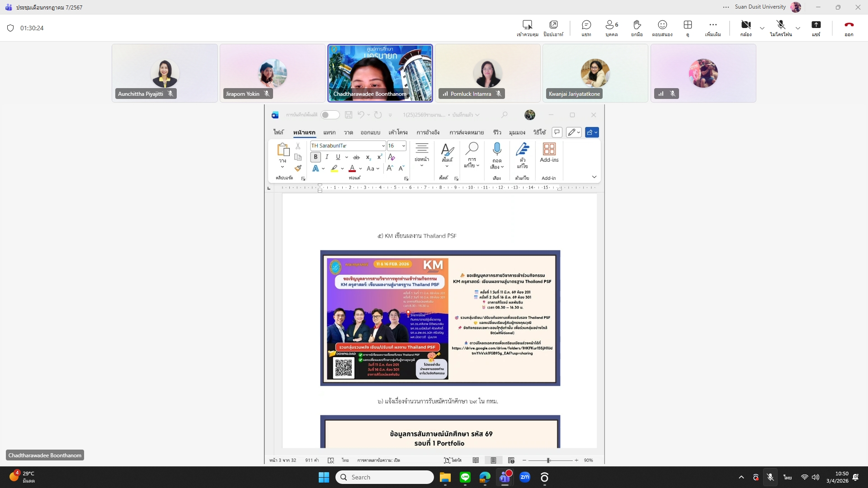This screenshot has width=868, height=488.
Task: Switch to the แทรก ribbon tab
Action: click(x=329, y=132)
